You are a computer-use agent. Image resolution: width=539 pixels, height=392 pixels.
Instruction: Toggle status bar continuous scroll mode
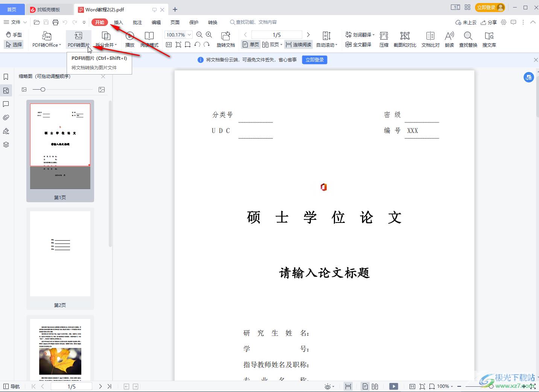coord(348,386)
